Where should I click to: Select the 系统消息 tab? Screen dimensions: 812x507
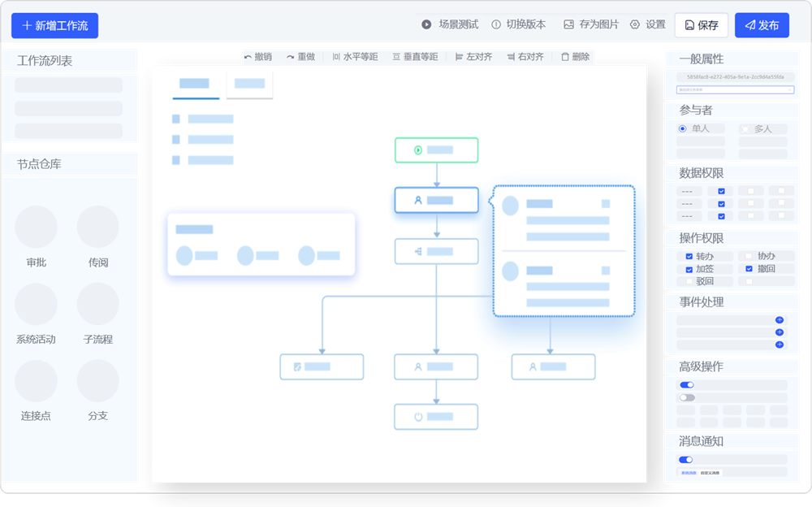point(689,473)
